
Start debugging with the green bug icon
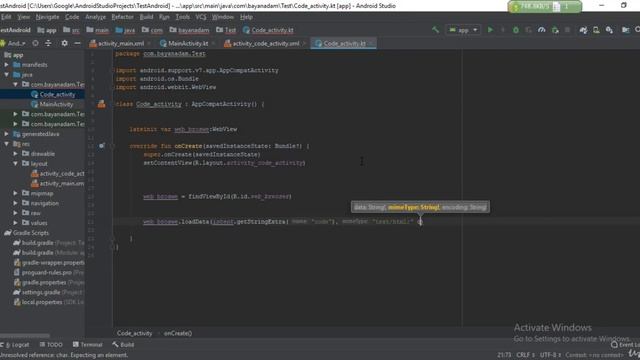pyautogui.click(x=516, y=30)
